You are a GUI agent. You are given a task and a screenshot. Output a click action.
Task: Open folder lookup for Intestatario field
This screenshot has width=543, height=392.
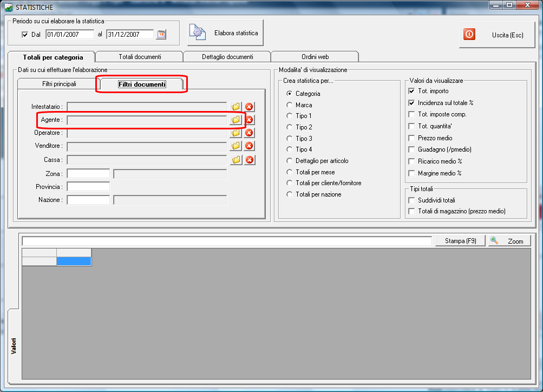click(x=236, y=107)
